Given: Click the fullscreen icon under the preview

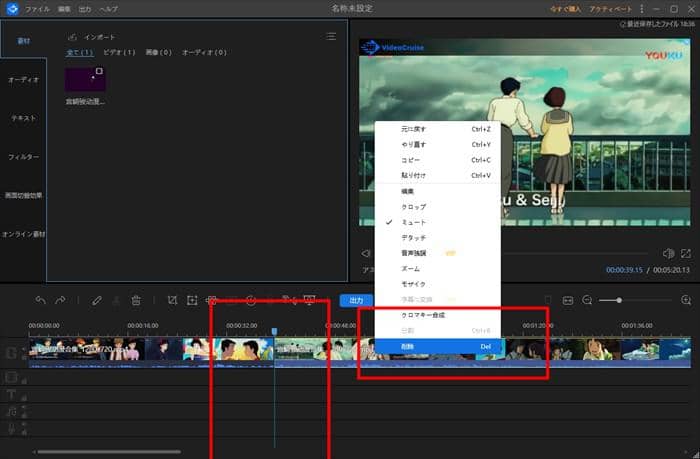Looking at the screenshot, I should point(686,254).
